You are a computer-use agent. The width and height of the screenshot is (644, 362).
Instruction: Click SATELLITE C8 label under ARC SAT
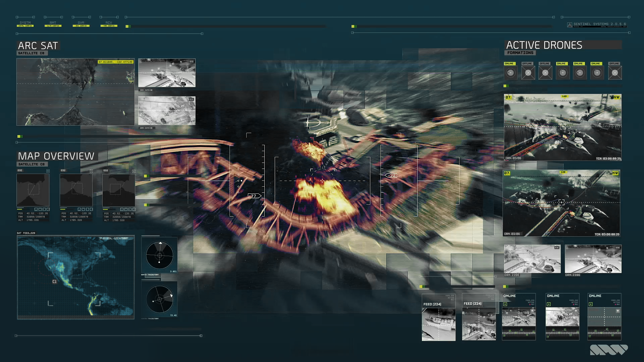tap(32, 53)
